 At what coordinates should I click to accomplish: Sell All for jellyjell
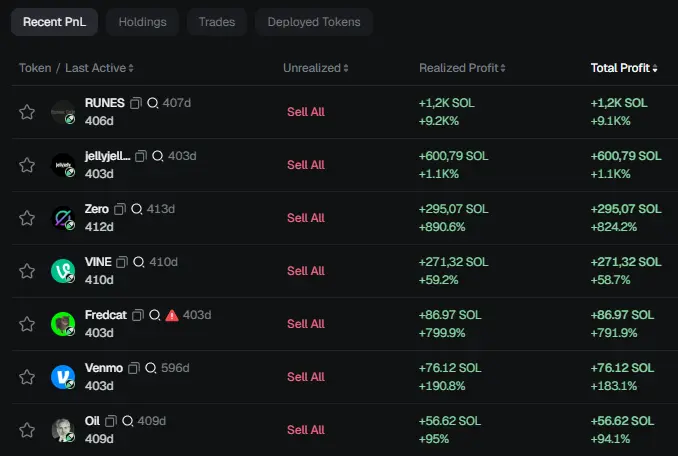[306, 165]
